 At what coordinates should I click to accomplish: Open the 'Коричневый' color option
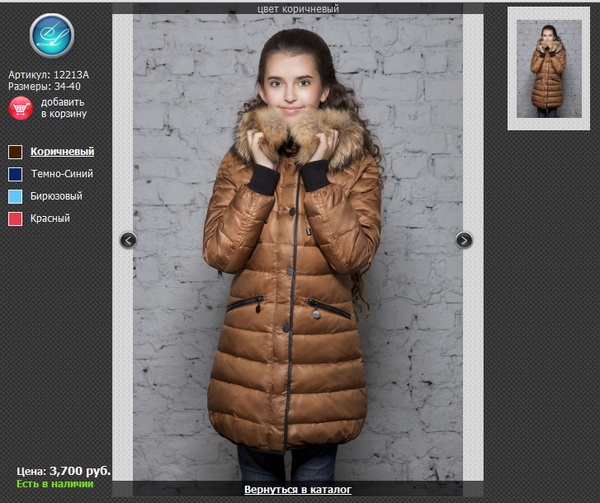click(x=62, y=152)
